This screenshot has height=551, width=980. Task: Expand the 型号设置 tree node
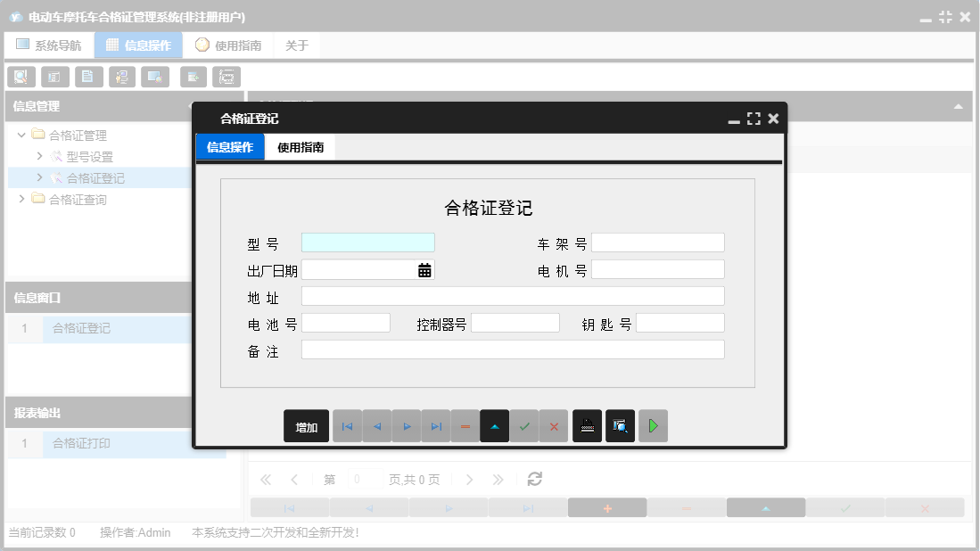pyautogui.click(x=38, y=155)
